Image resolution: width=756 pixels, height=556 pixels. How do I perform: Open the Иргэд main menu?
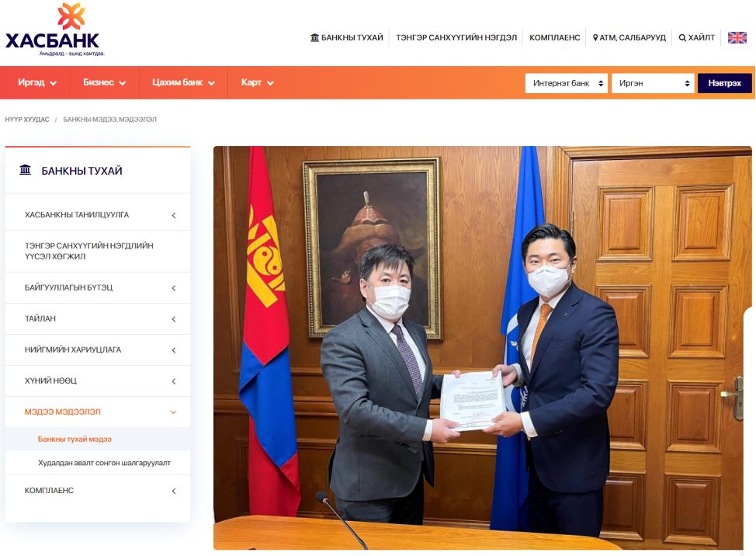[x=36, y=82]
